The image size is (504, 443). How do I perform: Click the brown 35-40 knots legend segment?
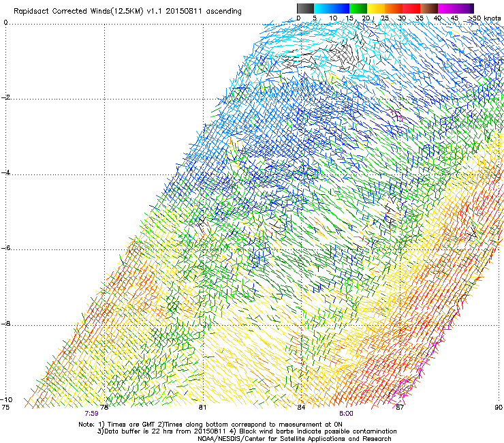click(x=429, y=8)
